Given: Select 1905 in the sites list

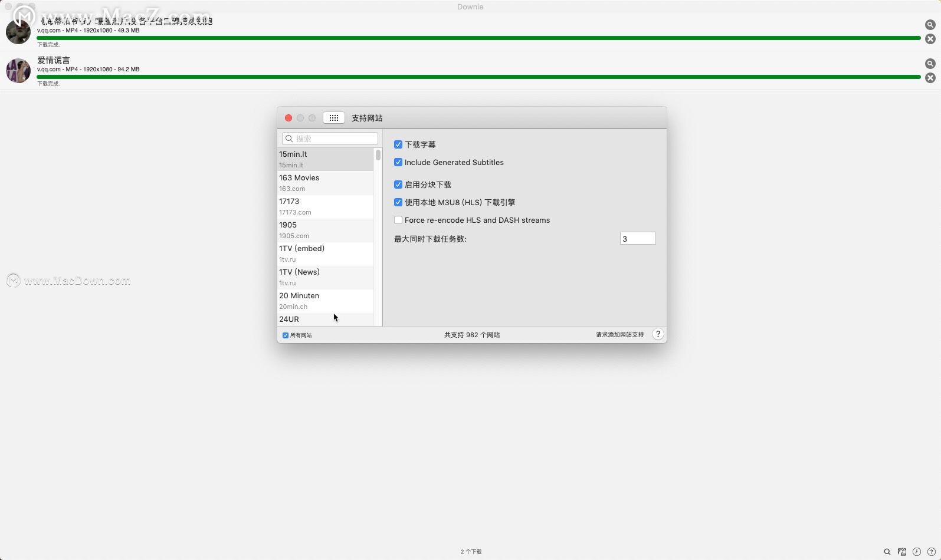Looking at the screenshot, I should (326, 230).
